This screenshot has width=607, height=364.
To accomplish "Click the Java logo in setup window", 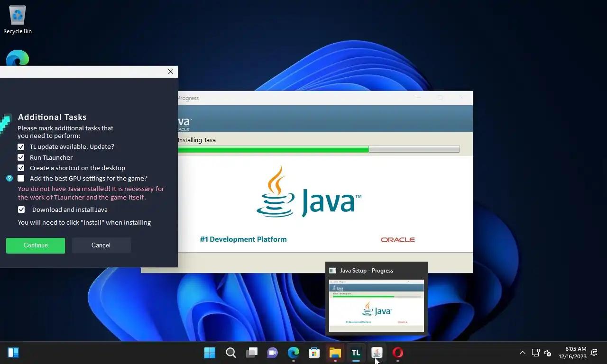I will [x=309, y=191].
